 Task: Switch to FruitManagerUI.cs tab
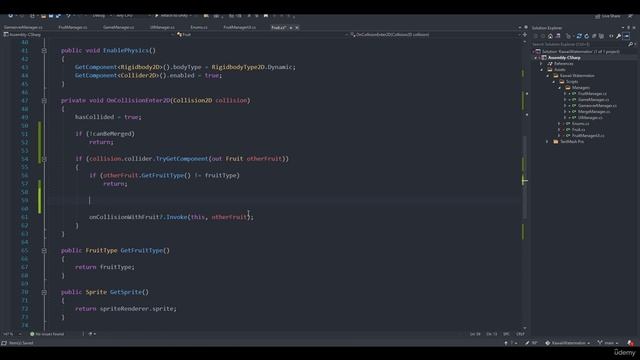point(240,27)
